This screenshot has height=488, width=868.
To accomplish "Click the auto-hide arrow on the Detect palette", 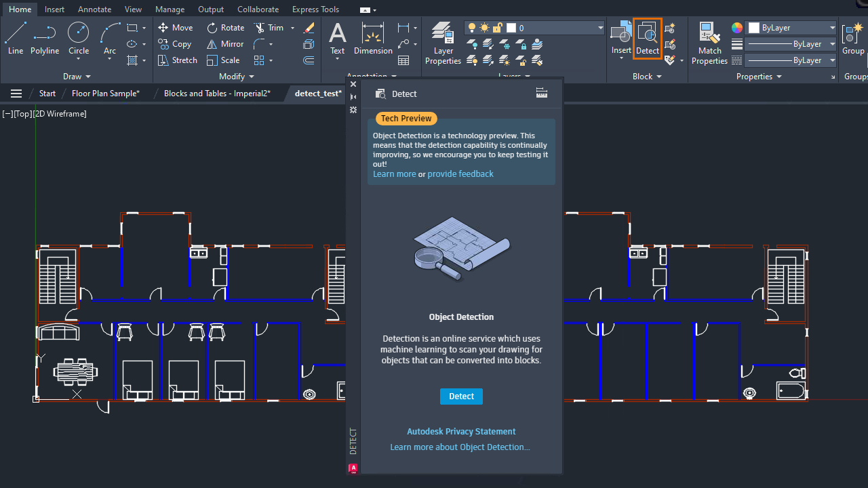I will click(x=353, y=96).
